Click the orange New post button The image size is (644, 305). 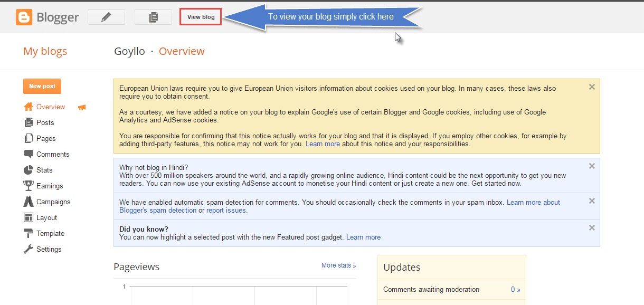42,86
